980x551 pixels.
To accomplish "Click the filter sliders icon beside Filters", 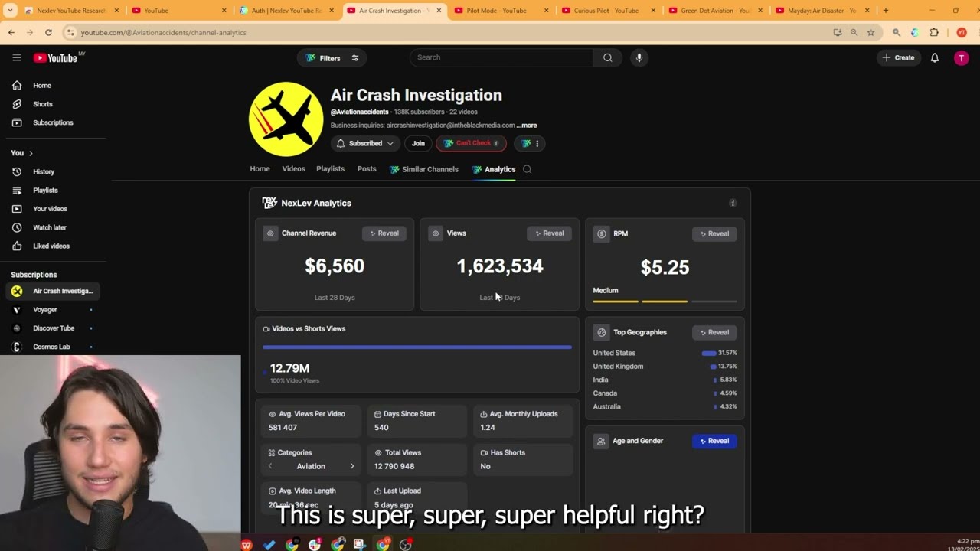I will pyautogui.click(x=355, y=58).
